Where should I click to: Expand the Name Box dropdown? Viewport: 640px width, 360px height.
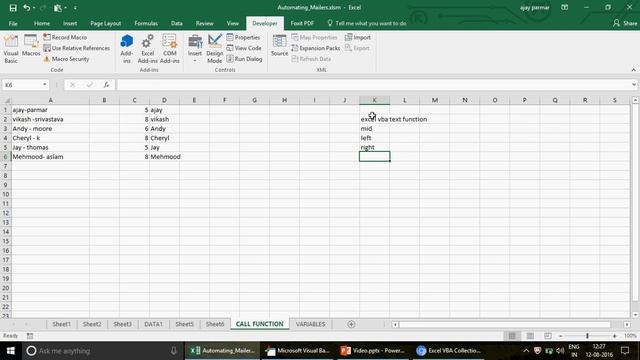[x=44, y=84]
